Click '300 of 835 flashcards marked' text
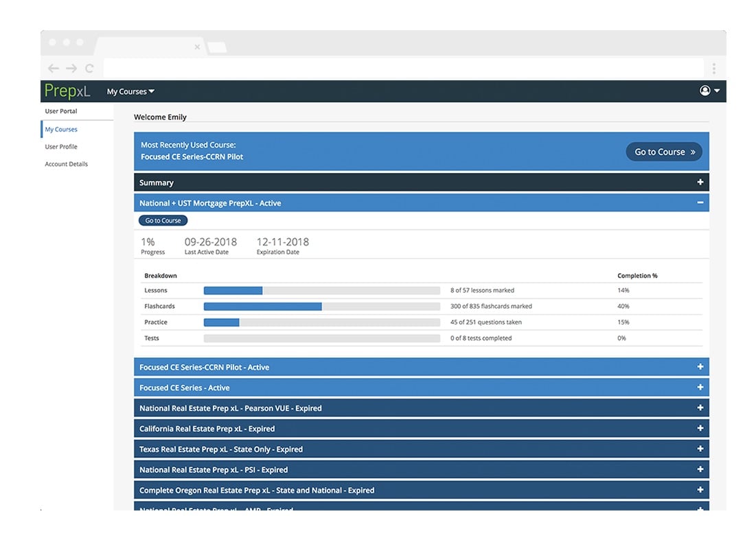Viewport: 756px width, 540px height. 491,307
